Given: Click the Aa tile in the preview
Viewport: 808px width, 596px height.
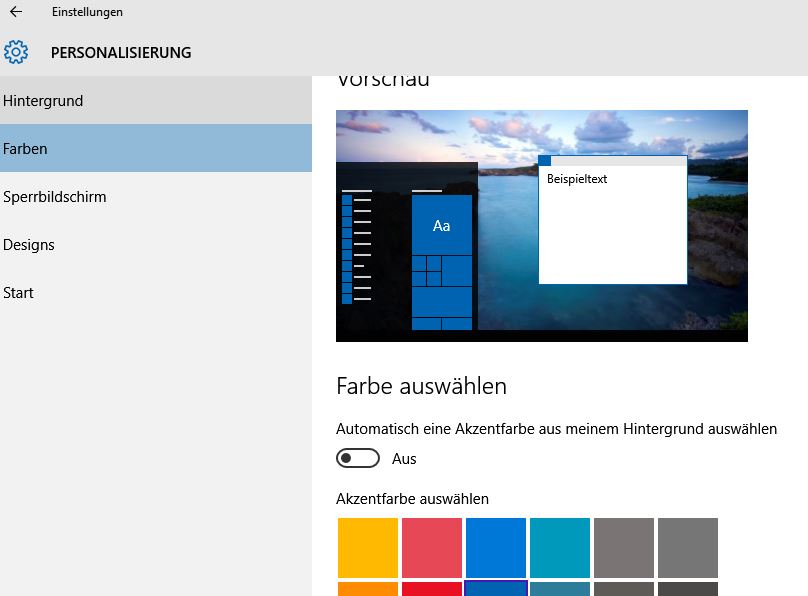Looking at the screenshot, I should (442, 225).
